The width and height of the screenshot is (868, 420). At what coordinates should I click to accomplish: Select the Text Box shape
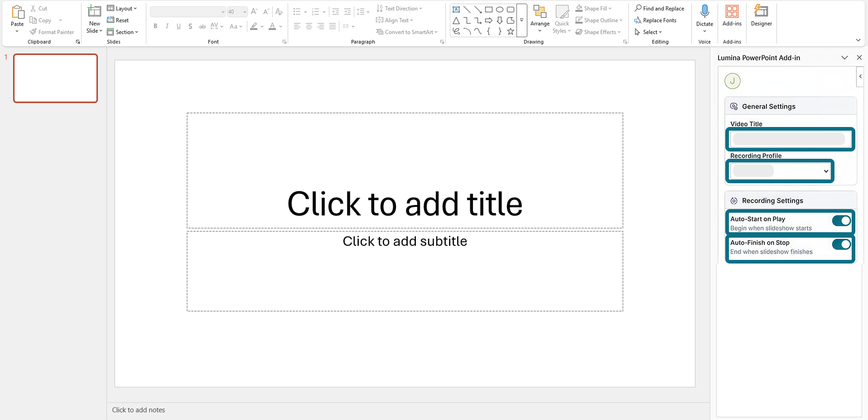(x=456, y=10)
